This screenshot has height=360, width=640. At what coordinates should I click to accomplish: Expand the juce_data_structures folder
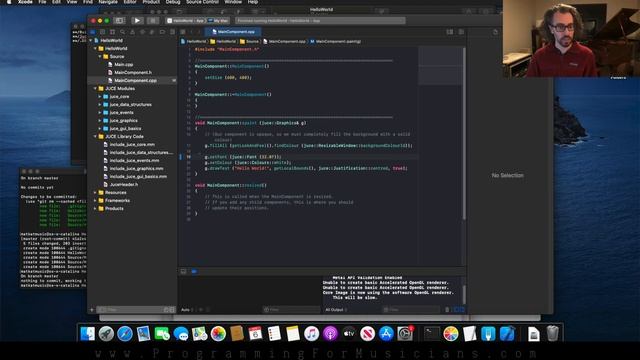click(x=100, y=104)
